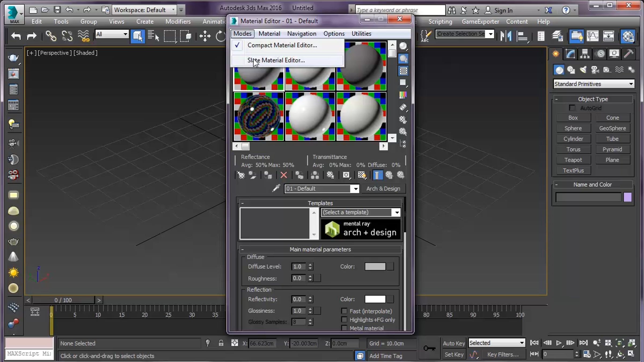This screenshot has height=362, width=644.
Task: Open the Utilities menu in Material Editor
Action: pos(361,34)
